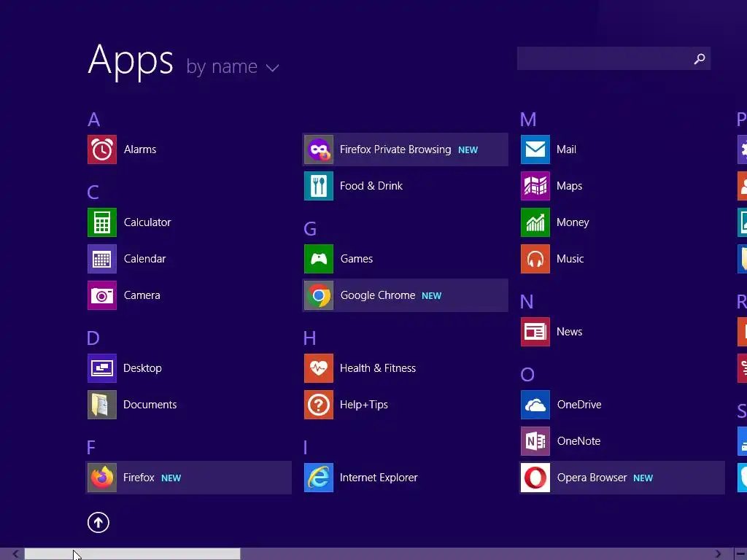Click the scrollbar left arrow
This screenshot has height=560, width=747.
[x=16, y=554]
